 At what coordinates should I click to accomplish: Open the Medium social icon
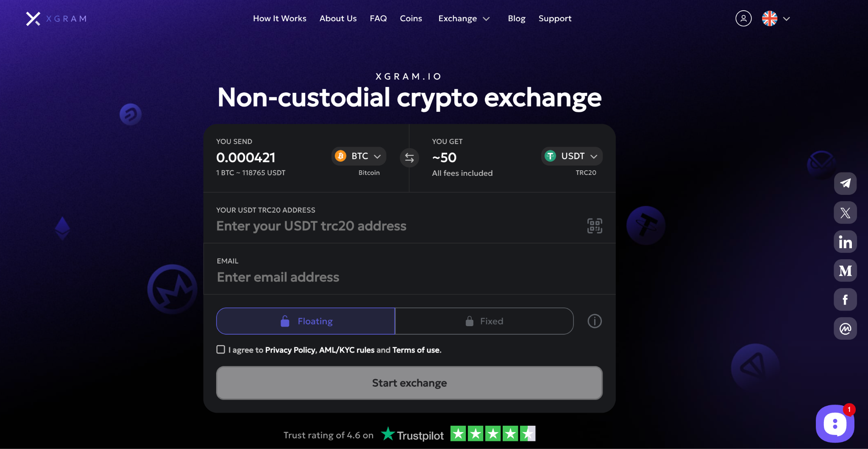[x=845, y=271]
